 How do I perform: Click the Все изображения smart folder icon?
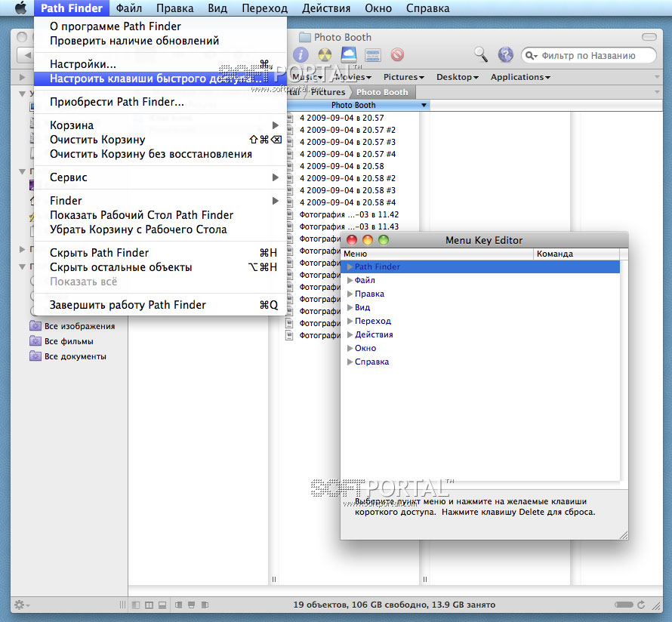35,326
